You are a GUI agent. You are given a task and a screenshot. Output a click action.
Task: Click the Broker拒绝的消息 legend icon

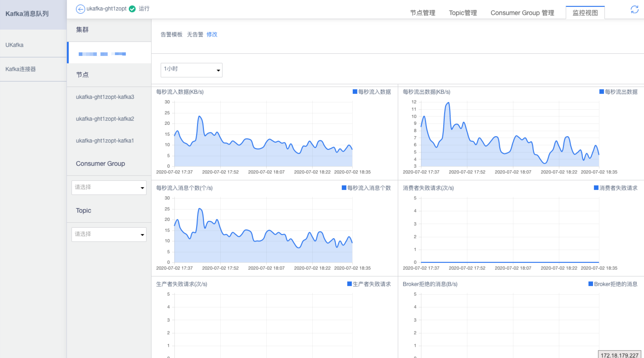click(x=591, y=284)
